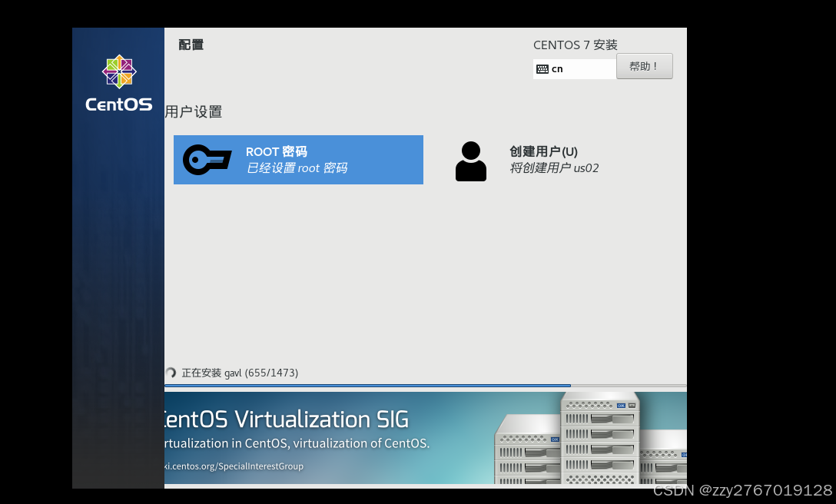The width and height of the screenshot is (836, 504).
Task: Click the 配置 title
Action: (x=191, y=45)
